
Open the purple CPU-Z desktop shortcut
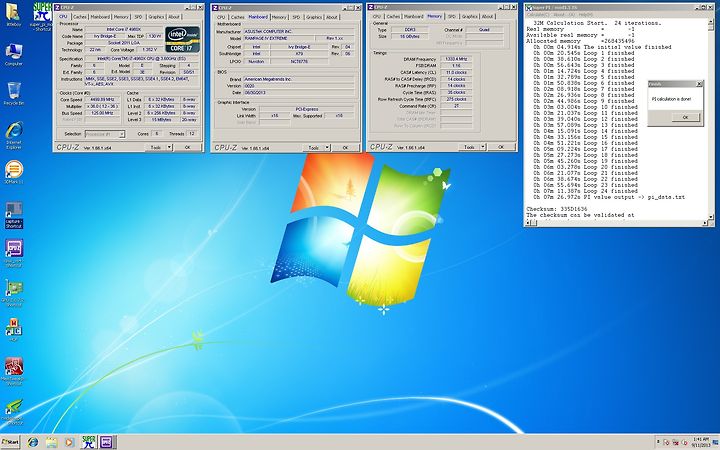pos(14,253)
